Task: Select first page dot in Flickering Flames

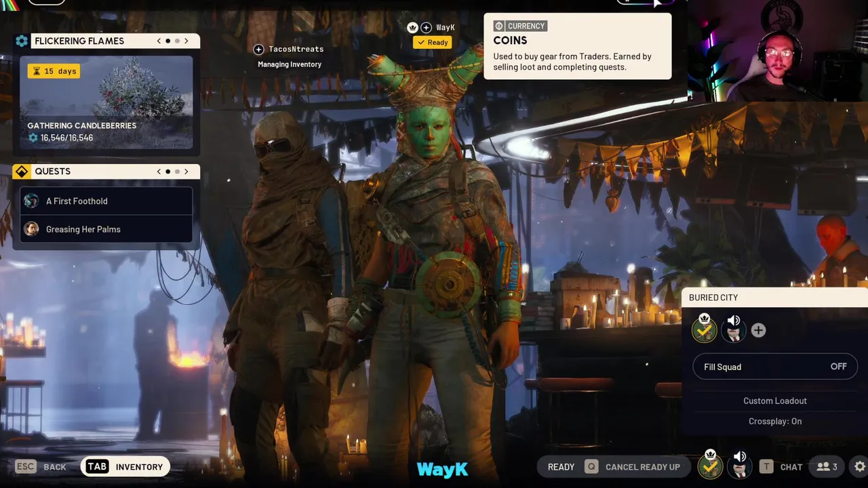Action: click(168, 41)
